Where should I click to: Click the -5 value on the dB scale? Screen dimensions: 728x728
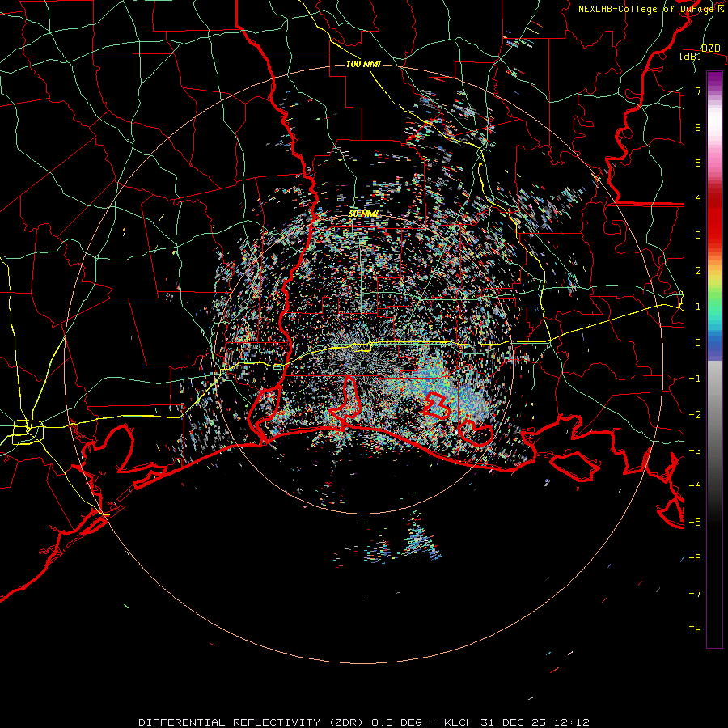pos(695,522)
